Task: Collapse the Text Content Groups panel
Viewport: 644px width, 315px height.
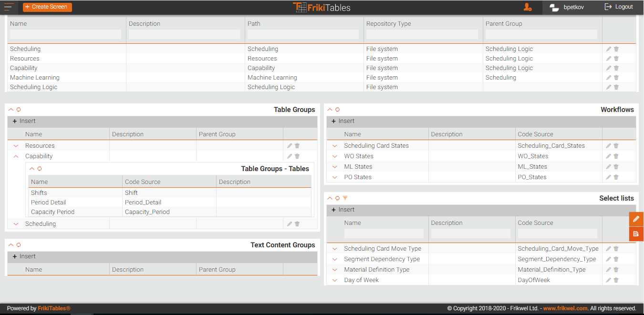Action: tap(11, 245)
